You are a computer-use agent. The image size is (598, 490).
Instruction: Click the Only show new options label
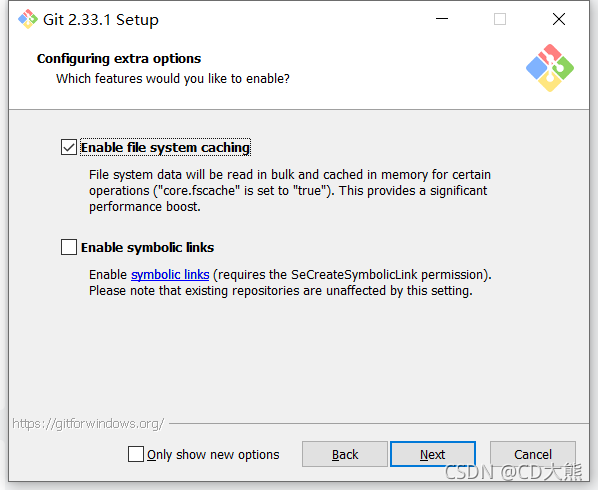213,455
